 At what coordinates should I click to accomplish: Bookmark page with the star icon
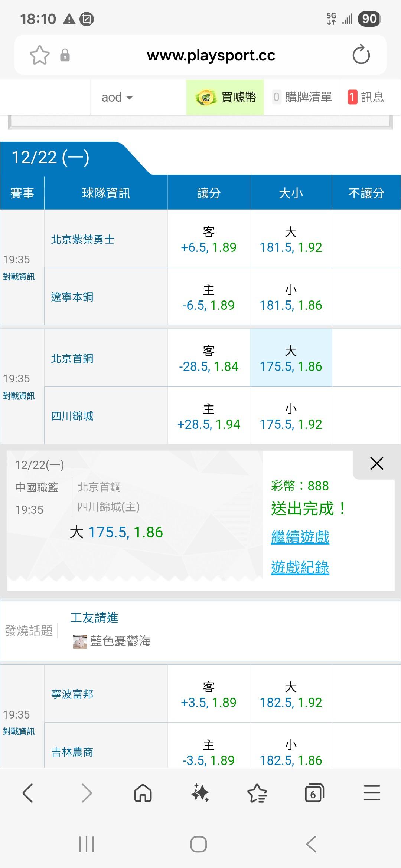[x=39, y=55]
